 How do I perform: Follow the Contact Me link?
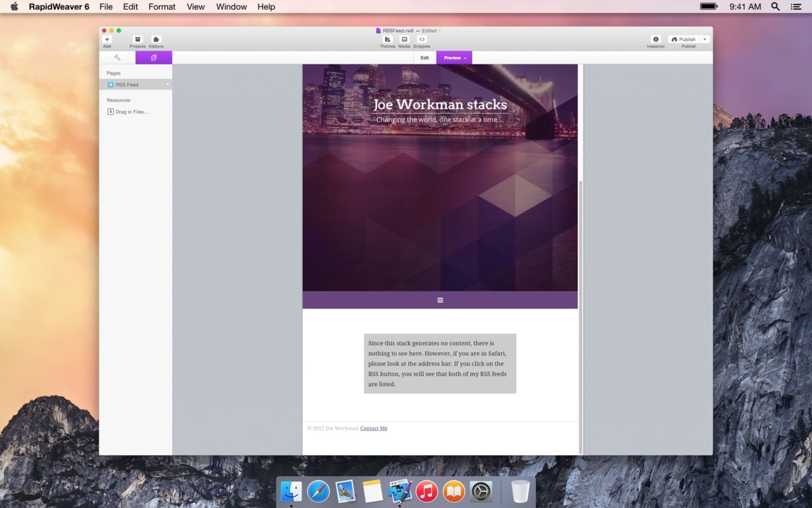tap(374, 428)
